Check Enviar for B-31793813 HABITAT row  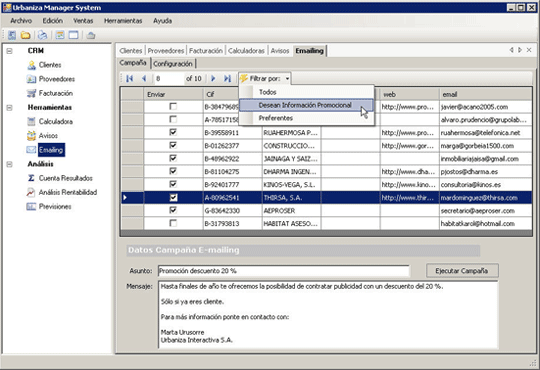173,223
